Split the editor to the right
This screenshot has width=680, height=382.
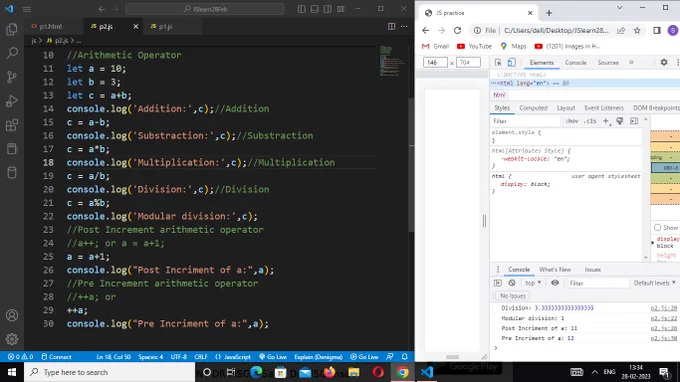391,26
